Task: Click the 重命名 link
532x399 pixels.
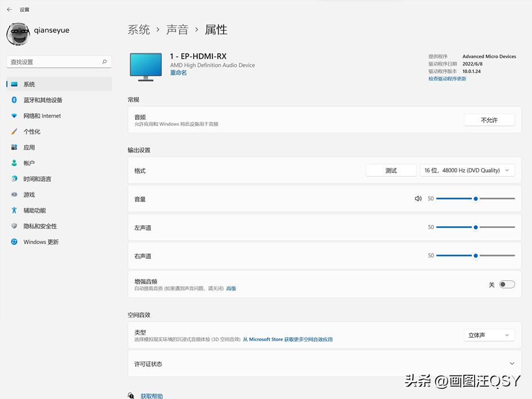Action: (178, 73)
